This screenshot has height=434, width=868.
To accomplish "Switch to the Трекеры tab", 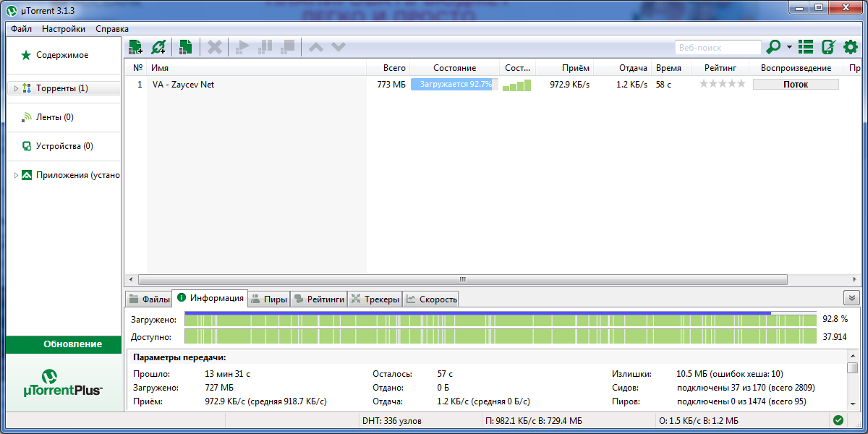I will (375, 299).
